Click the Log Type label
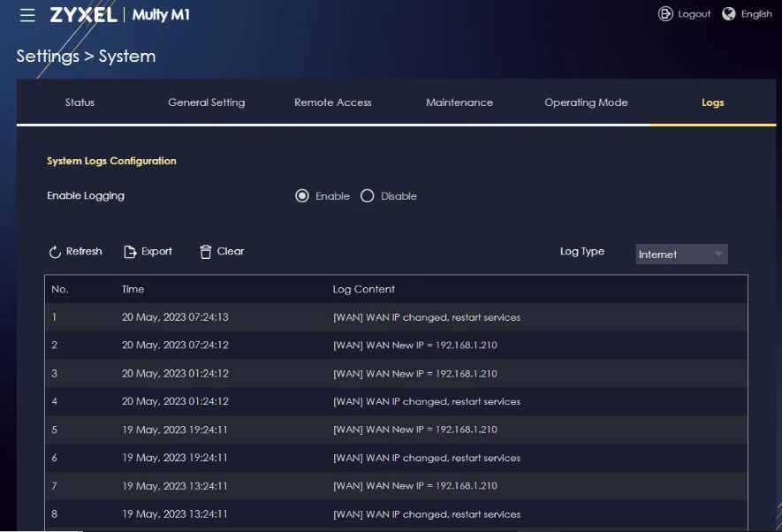Viewport: 782px width, 532px height. (x=582, y=251)
